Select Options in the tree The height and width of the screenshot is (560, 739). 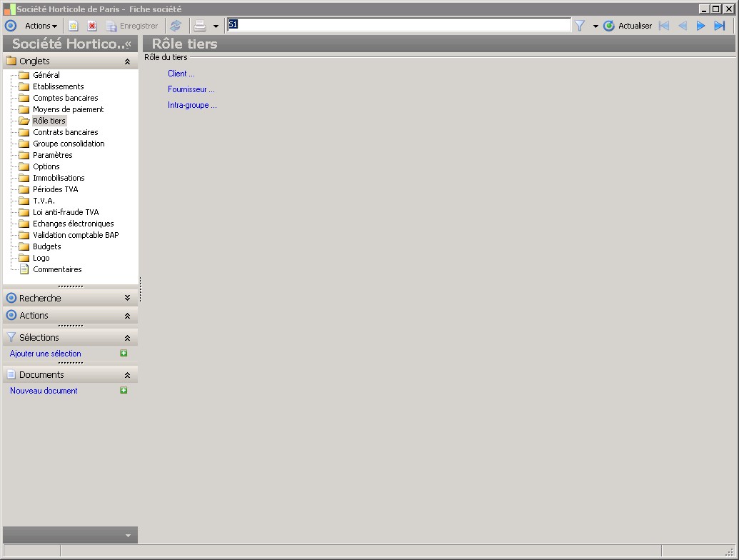coord(46,166)
